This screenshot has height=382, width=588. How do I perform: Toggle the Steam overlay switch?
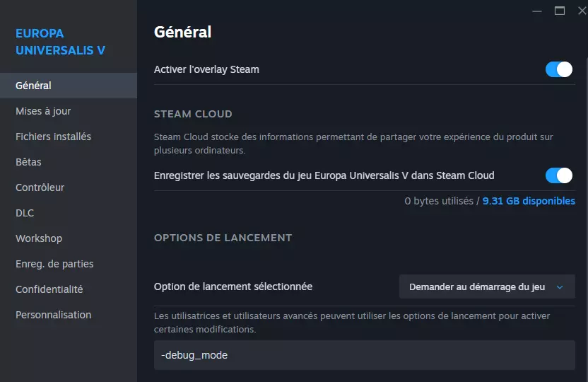coord(558,69)
